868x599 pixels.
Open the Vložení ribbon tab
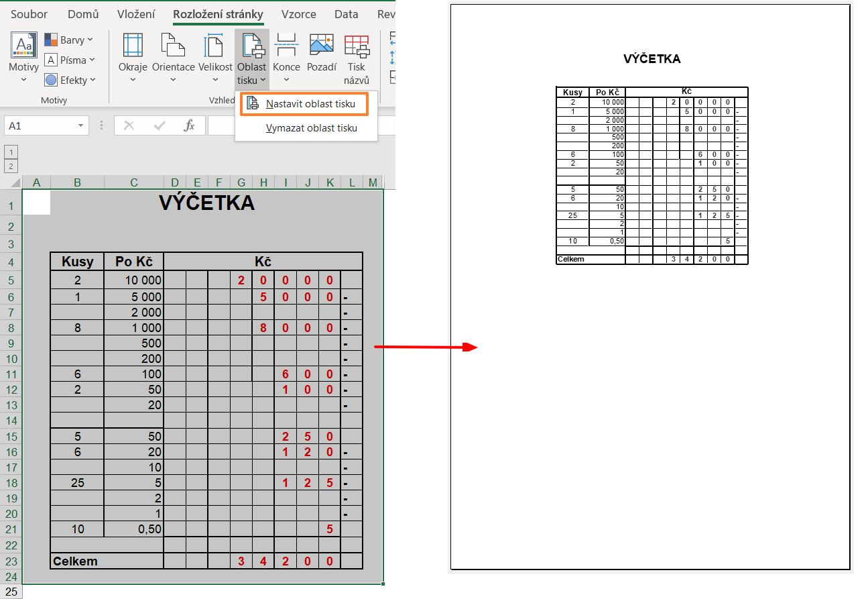(x=136, y=14)
